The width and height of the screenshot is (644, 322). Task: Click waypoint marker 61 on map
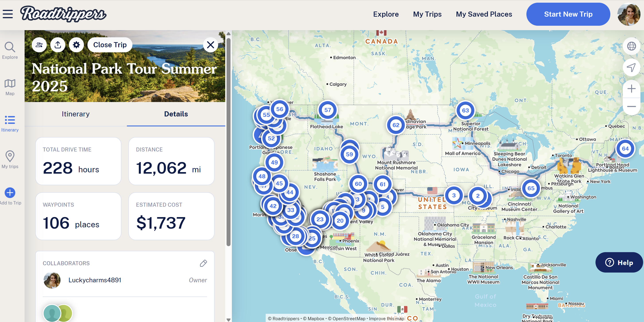[x=383, y=184]
